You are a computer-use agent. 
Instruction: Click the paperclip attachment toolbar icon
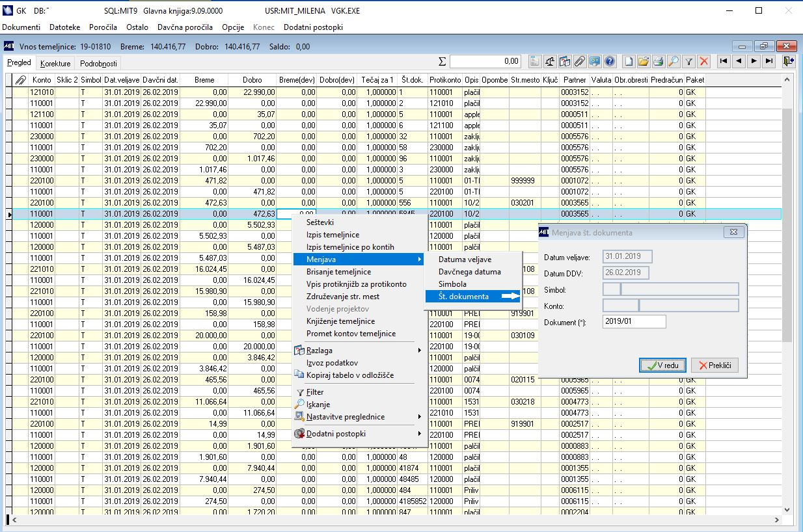[579, 62]
